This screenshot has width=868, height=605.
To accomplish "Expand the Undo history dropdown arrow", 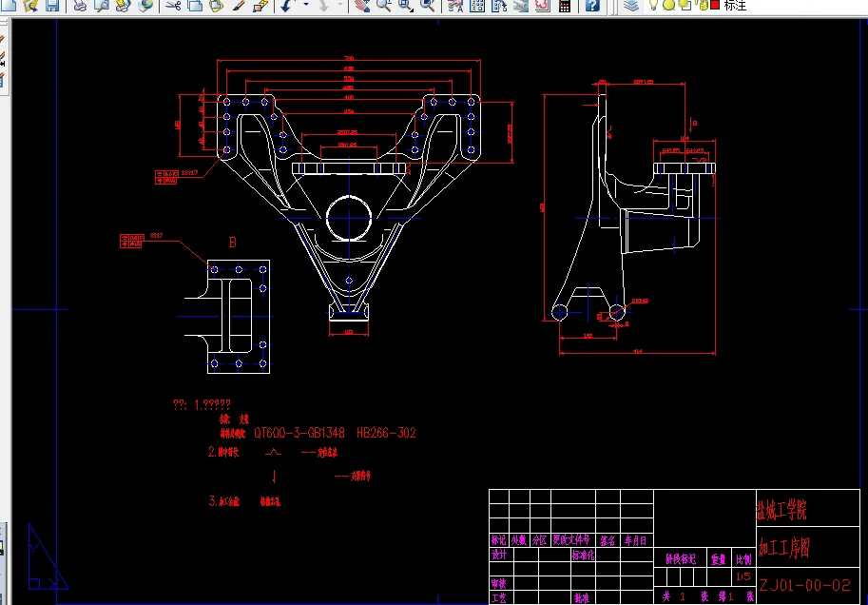I will [305, 6].
